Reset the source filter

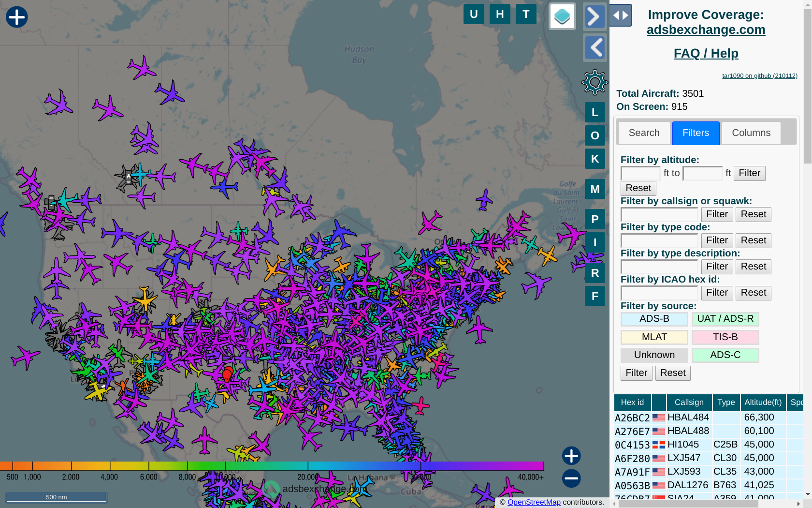[x=673, y=373]
